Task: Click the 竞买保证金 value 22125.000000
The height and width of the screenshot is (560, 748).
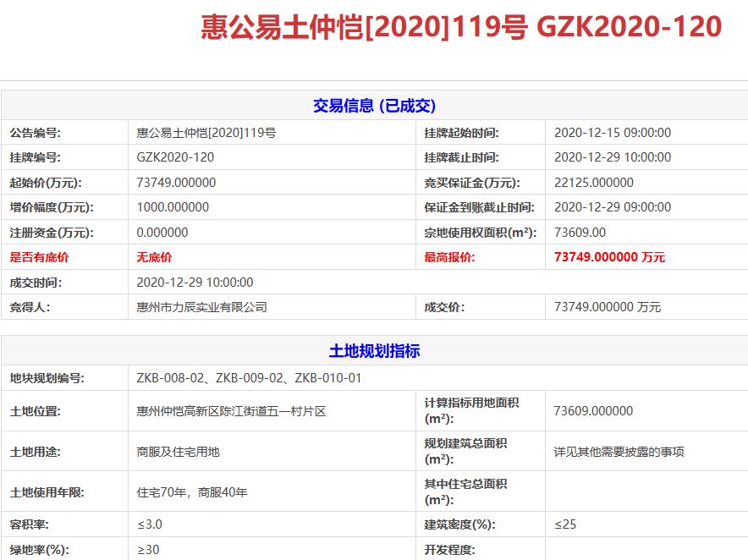Action: [594, 183]
